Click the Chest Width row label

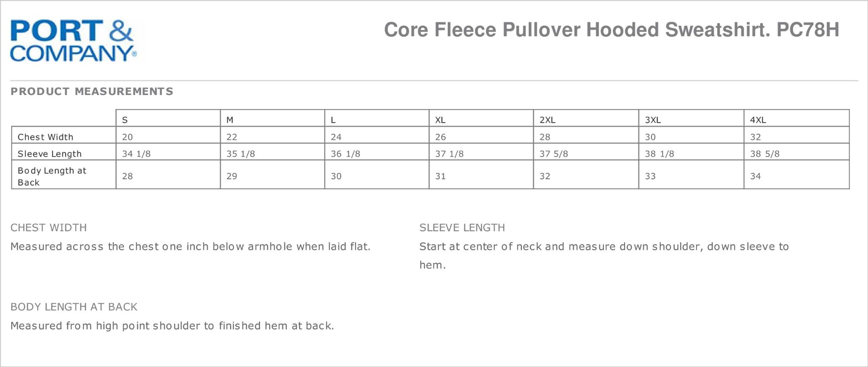45,137
